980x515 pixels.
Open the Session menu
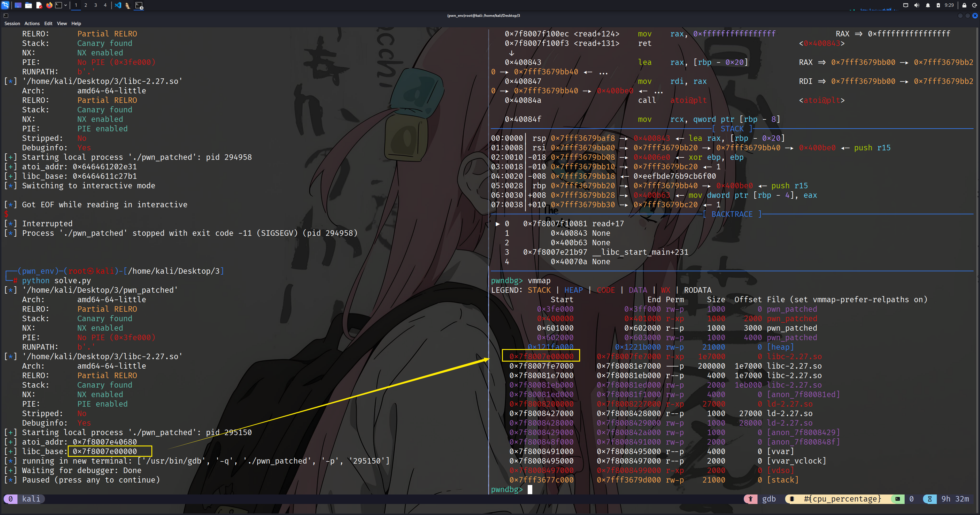pyautogui.click(x=12, y=24)
